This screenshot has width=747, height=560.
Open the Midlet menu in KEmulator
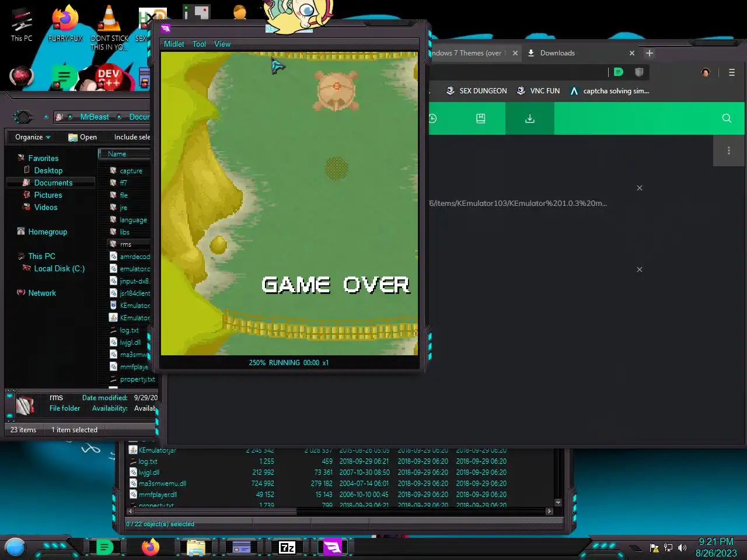pos(174,44)
